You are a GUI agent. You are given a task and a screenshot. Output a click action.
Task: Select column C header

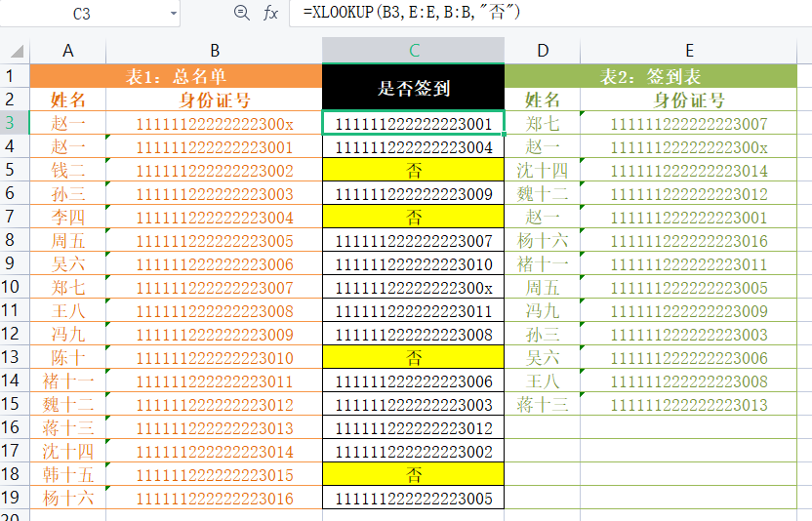[413, 51]
